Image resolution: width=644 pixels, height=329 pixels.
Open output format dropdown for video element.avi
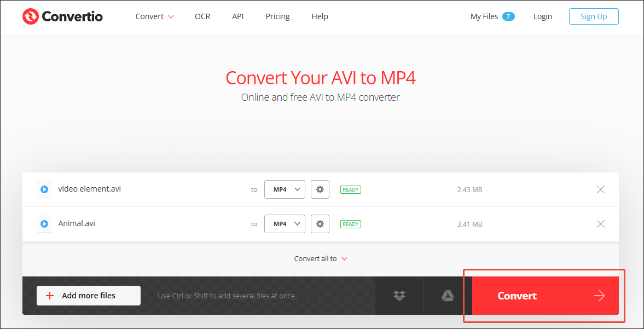click(x=285, y=189)
